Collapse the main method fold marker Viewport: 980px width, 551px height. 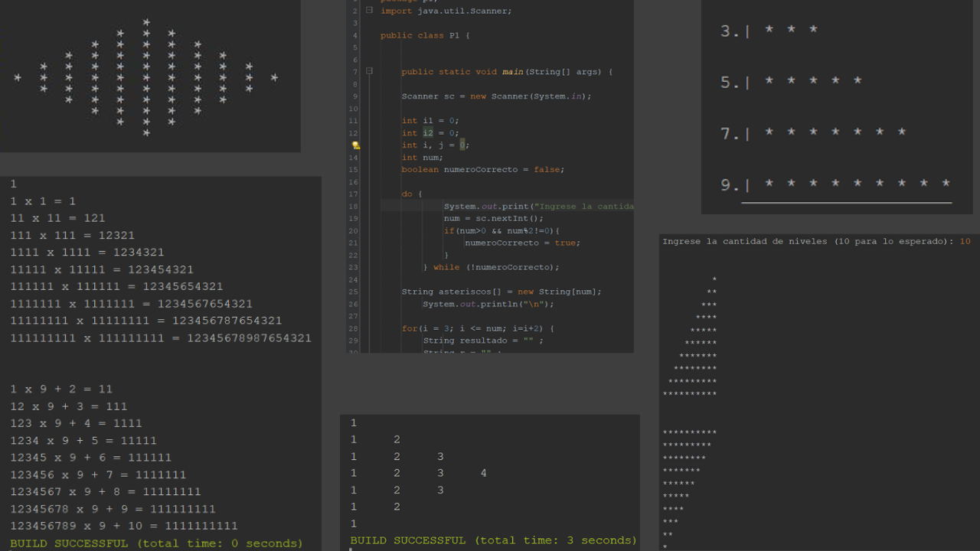pyautogui.click(x=369, y=71)
